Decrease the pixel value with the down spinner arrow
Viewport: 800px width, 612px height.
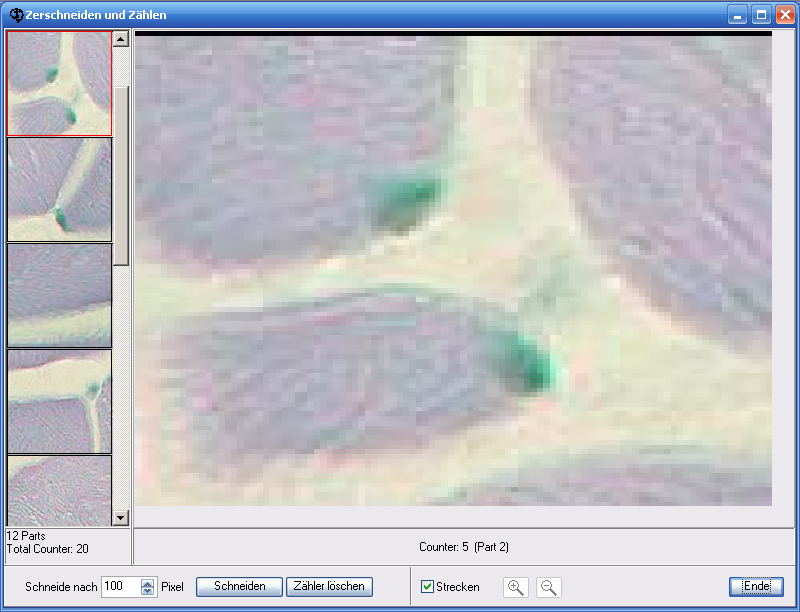(x=147, y=591)
